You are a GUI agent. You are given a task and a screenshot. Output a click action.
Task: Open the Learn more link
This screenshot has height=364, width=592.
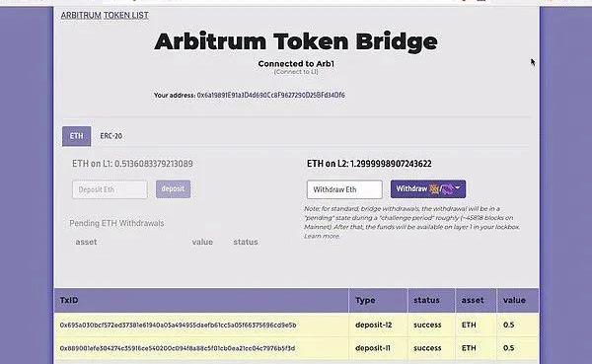pos(322,236)
